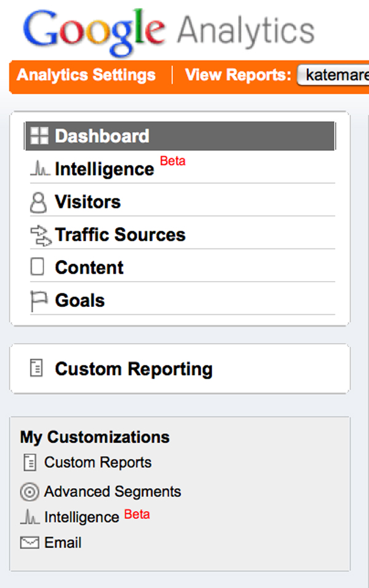
Task: Expand the Traffic Sources section
Action: point(120,235)
